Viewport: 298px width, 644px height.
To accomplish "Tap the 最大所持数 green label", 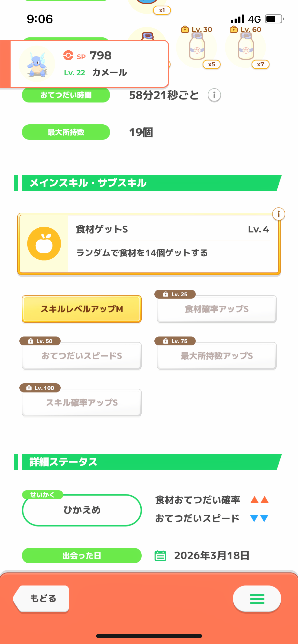I will coord(66,132).
